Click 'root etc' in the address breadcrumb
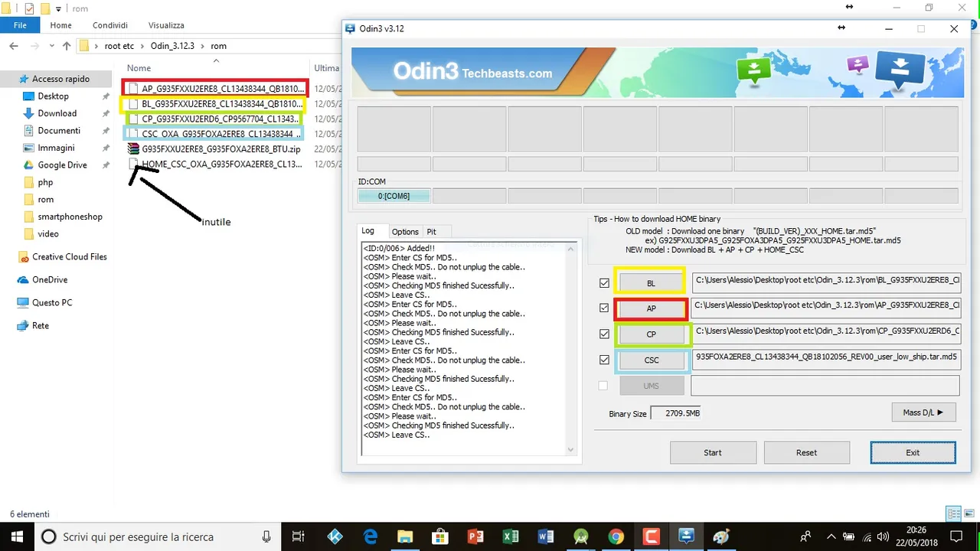This screenshot has height=551, width=980. click(x=119, y=46)
